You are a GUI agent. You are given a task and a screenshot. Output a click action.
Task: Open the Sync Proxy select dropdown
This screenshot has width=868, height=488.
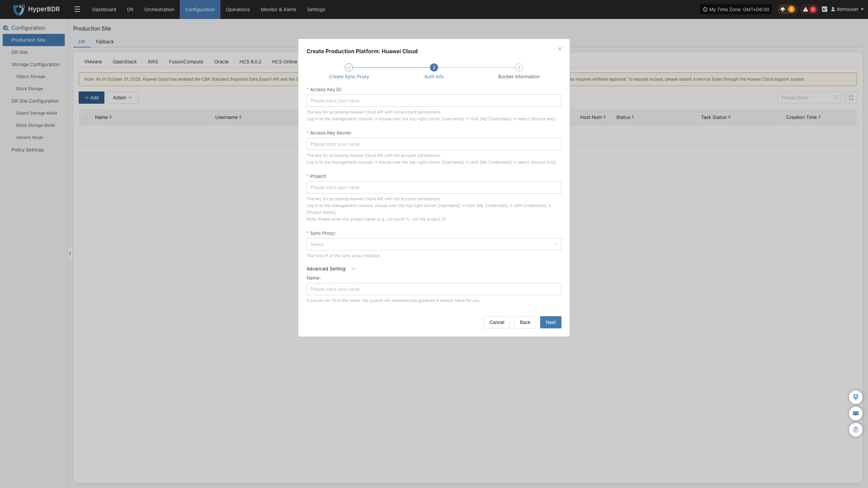pyautogui.click(x=434, y=244)
